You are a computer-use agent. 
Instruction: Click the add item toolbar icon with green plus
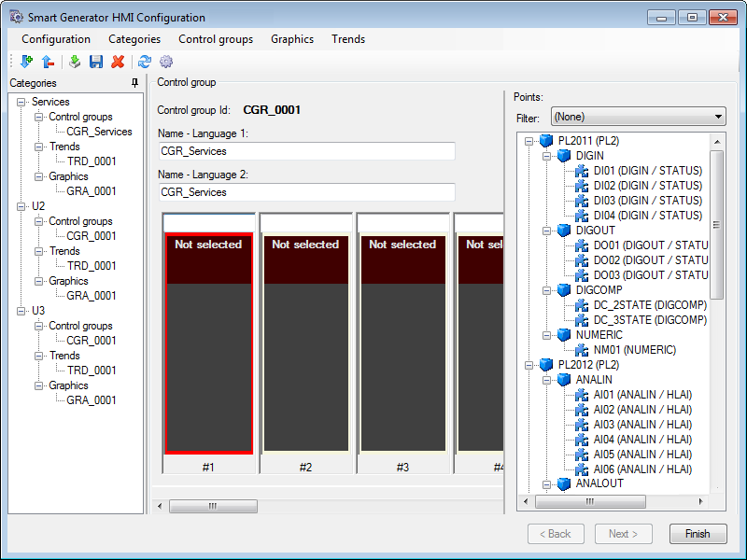point(25,62)
